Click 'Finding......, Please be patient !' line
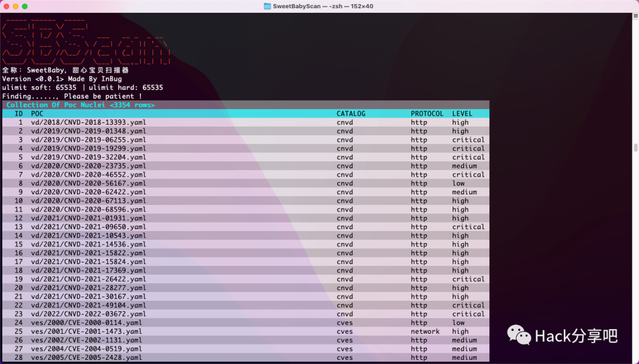 pos(72,96)
